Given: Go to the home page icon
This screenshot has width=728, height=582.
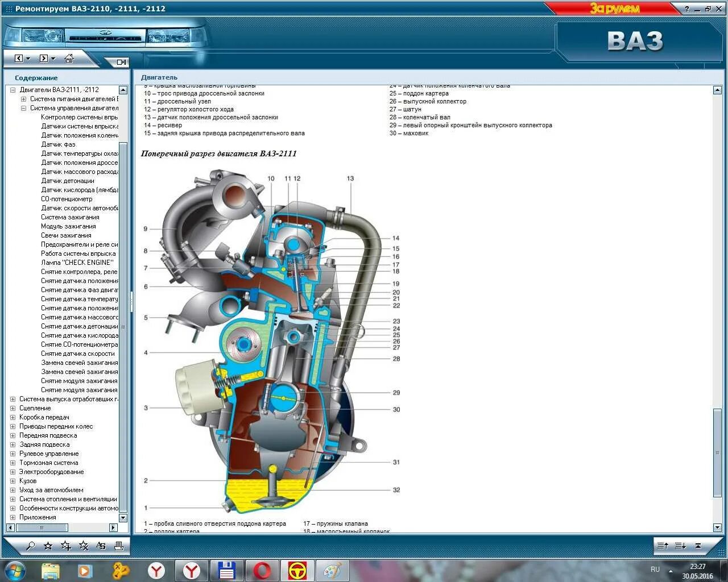Looking at the screenshot, I should tap(69, 58).
